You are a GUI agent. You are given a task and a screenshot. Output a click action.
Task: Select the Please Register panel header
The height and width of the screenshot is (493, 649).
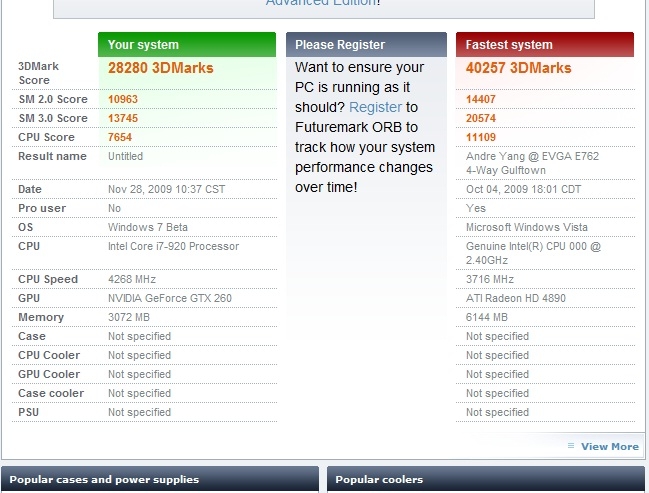tap(366, 45)
